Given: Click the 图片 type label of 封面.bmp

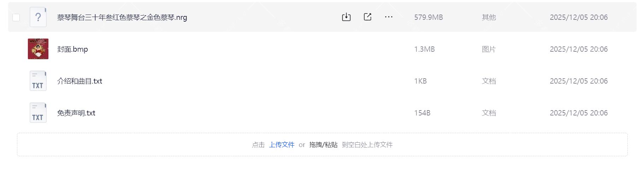Looking at the screenshot, I should 489,49.
